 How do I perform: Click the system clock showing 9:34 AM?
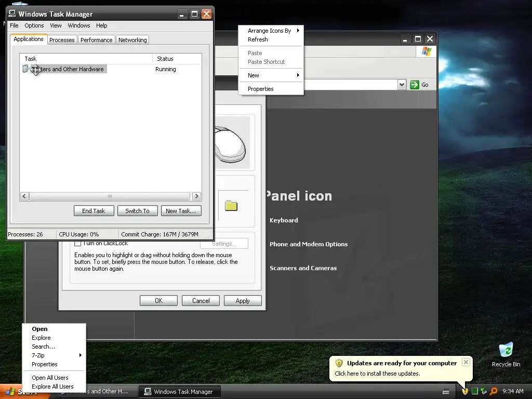click(x=513, y=391)
